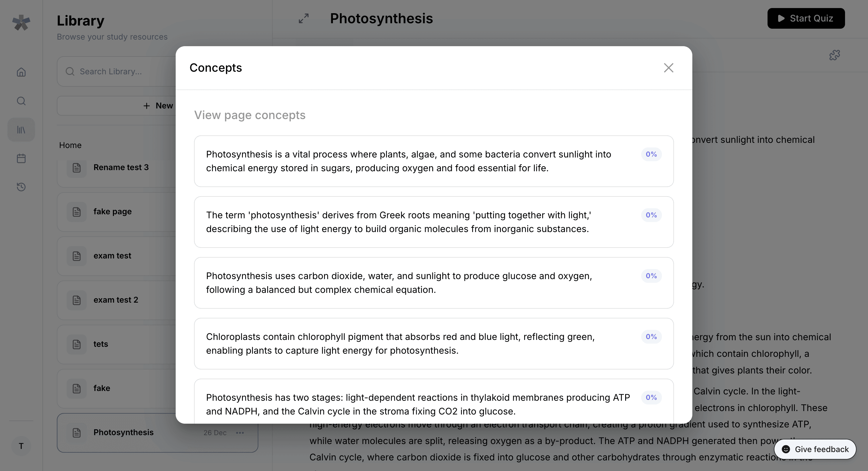
Task: Select the Library sidebar icon
Action: (21, 130)
